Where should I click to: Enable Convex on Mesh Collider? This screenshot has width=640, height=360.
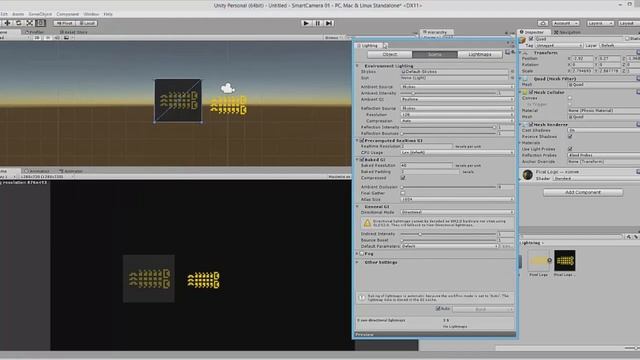coord(570,98)
